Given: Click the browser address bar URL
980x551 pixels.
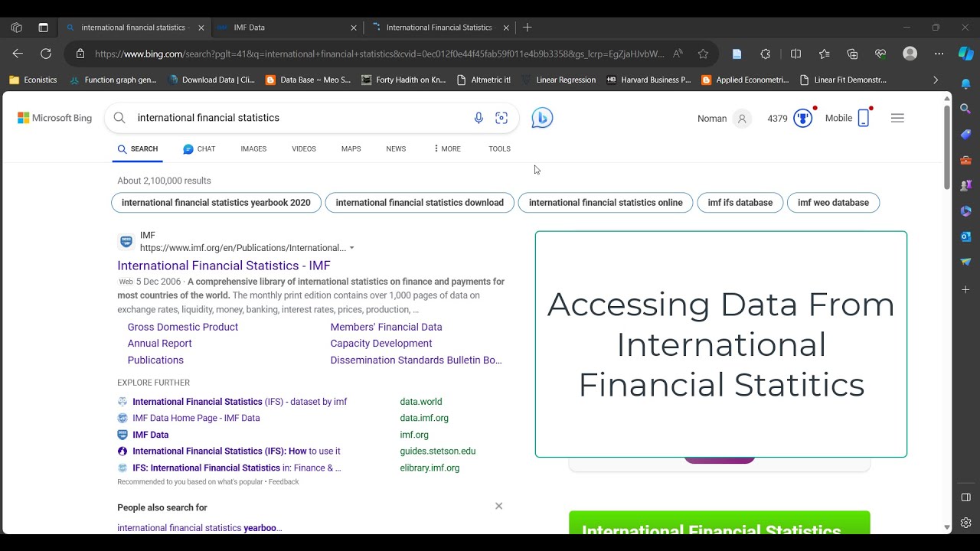Looking at the screenshot, I should tap(379, 54).
